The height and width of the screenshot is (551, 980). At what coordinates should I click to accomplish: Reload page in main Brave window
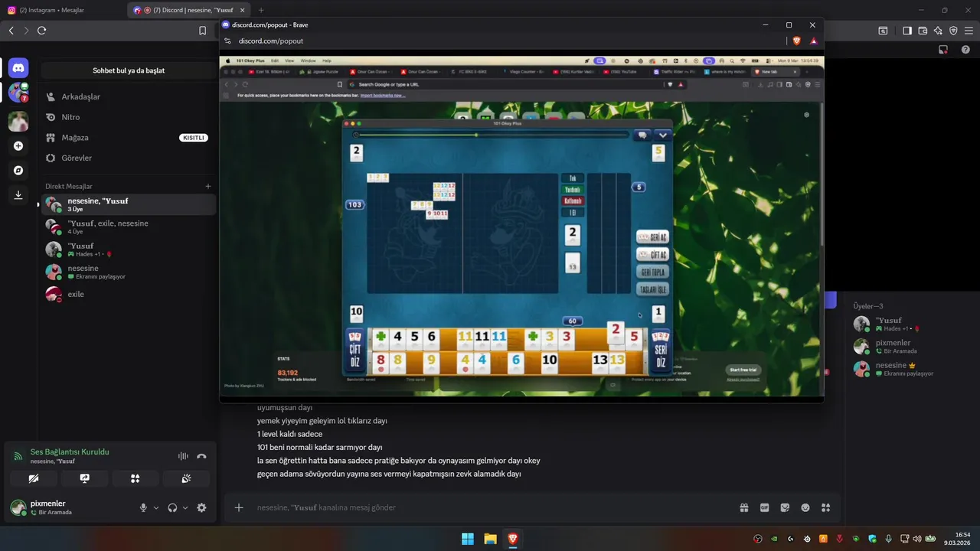pos(41,31)
